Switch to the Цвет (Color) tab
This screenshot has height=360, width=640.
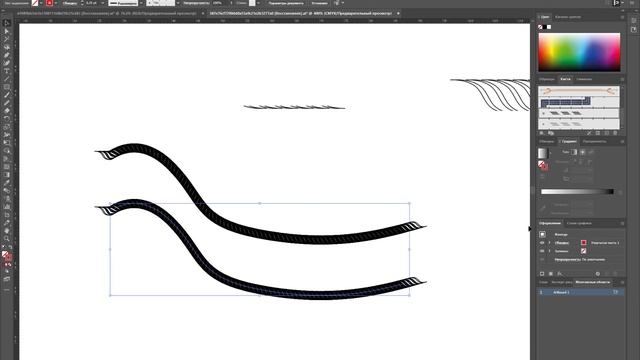point(544,17)
